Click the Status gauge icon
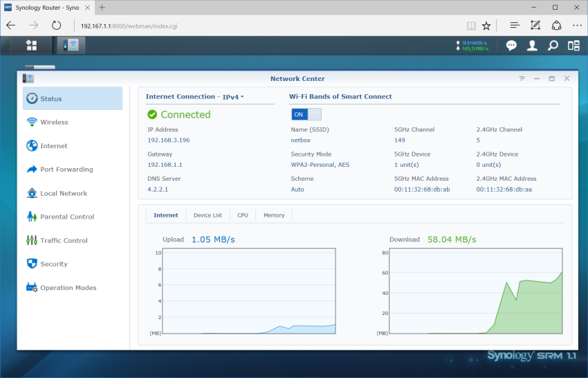The image size is (588, 378). tap(32, 98)
